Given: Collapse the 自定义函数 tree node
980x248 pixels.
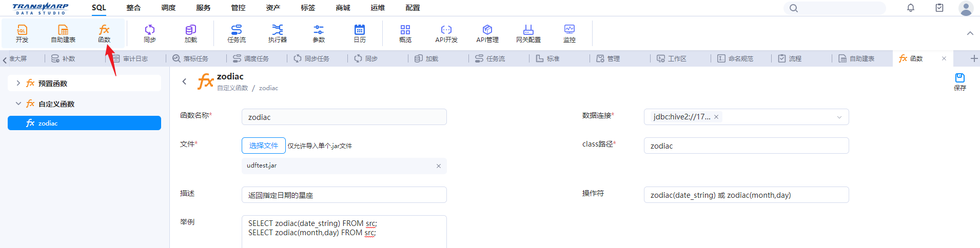Looking at the screenshot, I should click(x=18, y=104).
